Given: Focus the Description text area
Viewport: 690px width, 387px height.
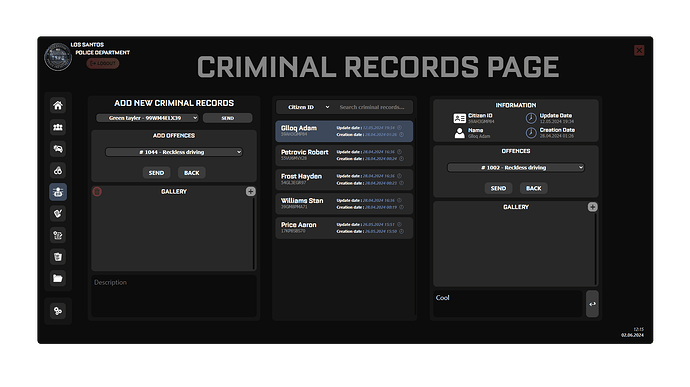Looking at the screenshot, I should pyautogui.click(x=174, y=296).
